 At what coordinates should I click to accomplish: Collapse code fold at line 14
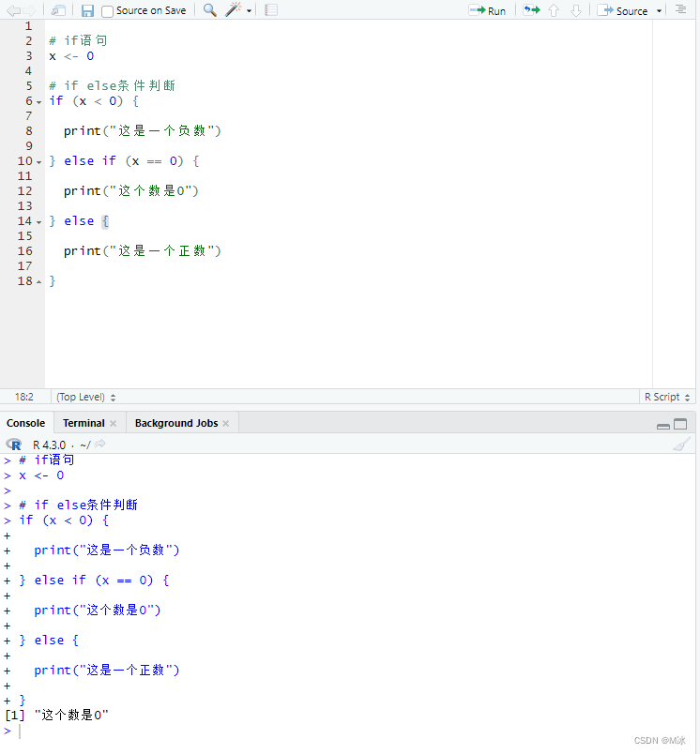pos(39,222)
